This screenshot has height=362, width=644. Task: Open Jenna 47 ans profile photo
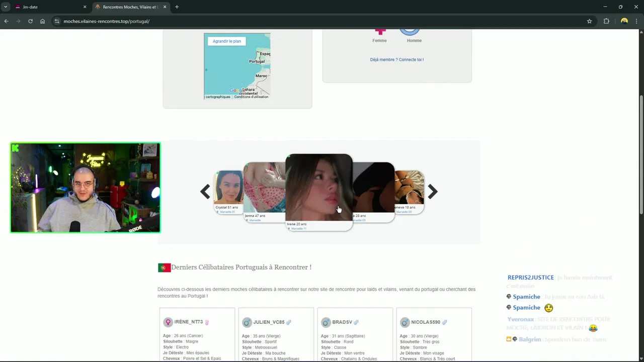tap(265, 187)
